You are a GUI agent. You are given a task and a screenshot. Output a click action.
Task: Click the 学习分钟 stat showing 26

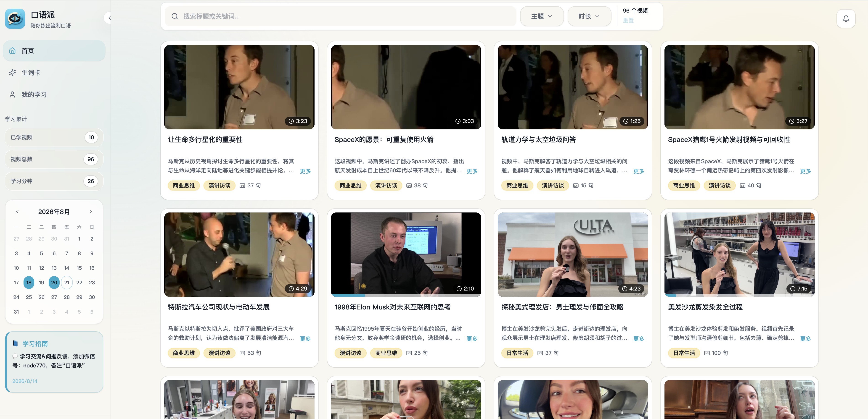click(x=54, y=181)
